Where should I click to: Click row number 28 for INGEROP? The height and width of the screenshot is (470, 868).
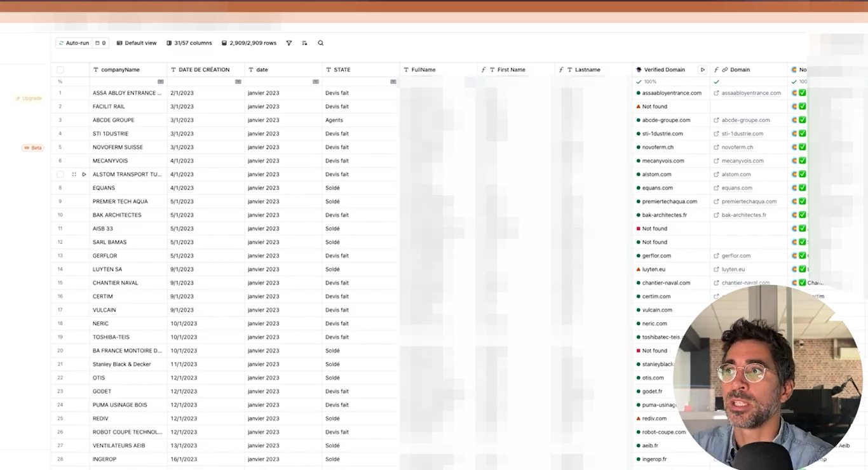coord(60,459)
